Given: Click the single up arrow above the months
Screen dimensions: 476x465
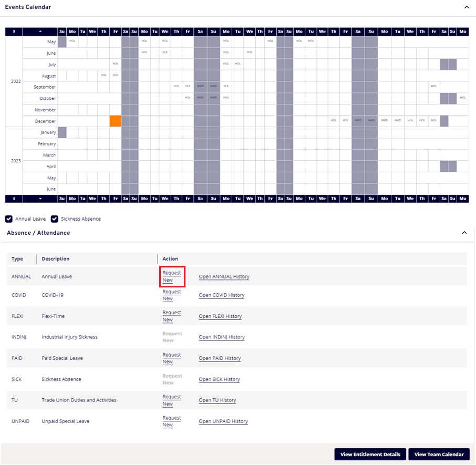Looking at the screenshot, I should [x=40, y=32].
